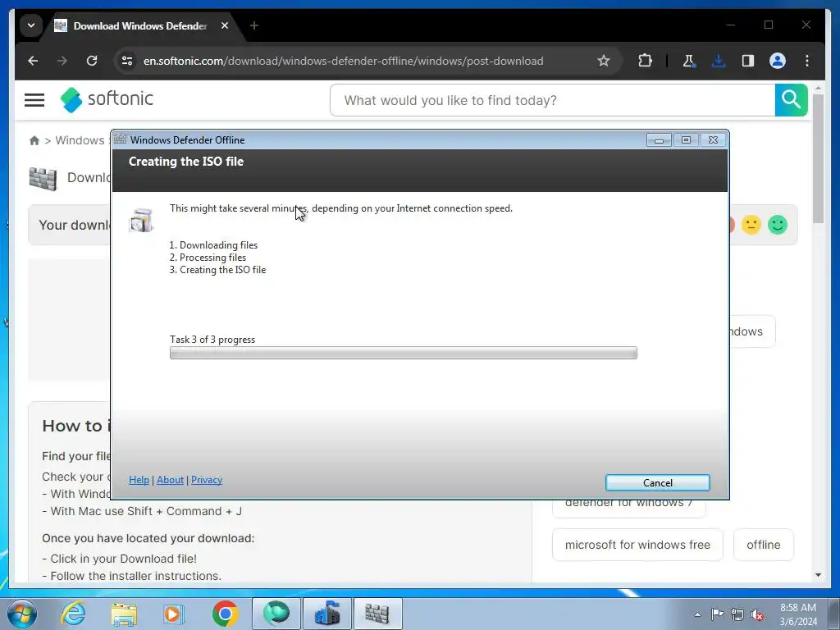Viewport: 840px width, 630px height.
Task: Click the Softonic logo
Action: 107,99
